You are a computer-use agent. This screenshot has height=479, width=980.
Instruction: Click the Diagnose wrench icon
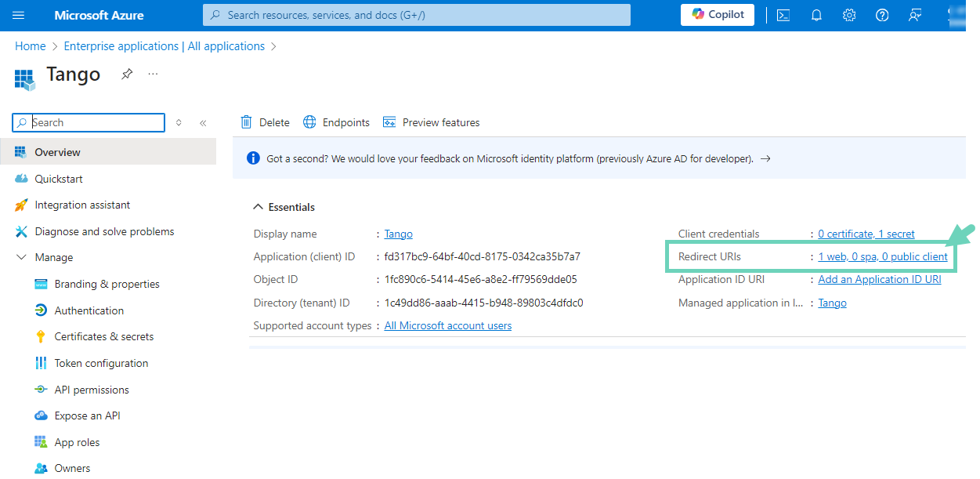pos(21,231)
